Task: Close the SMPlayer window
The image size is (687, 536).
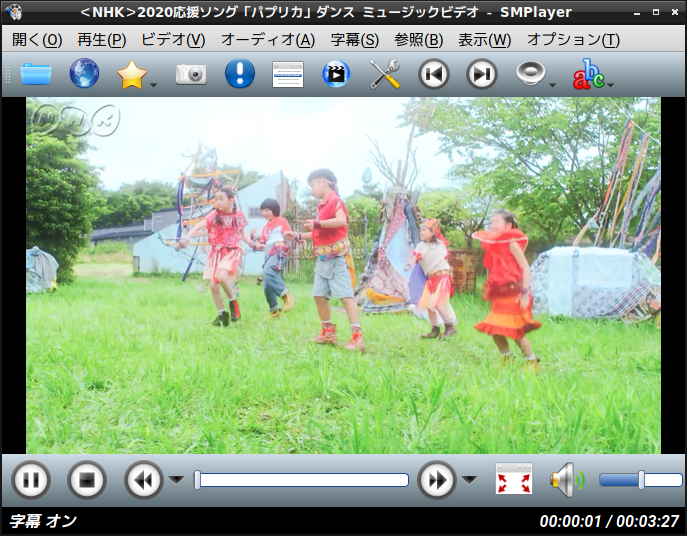Action: 675,12
